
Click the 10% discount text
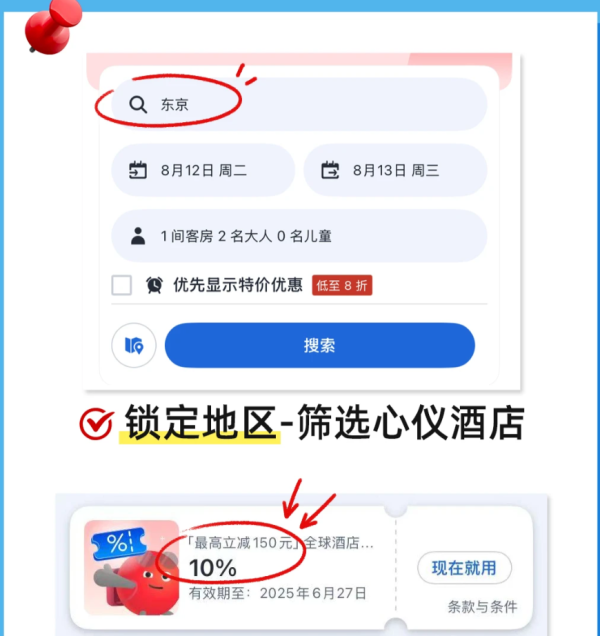[x=213, y=568]
